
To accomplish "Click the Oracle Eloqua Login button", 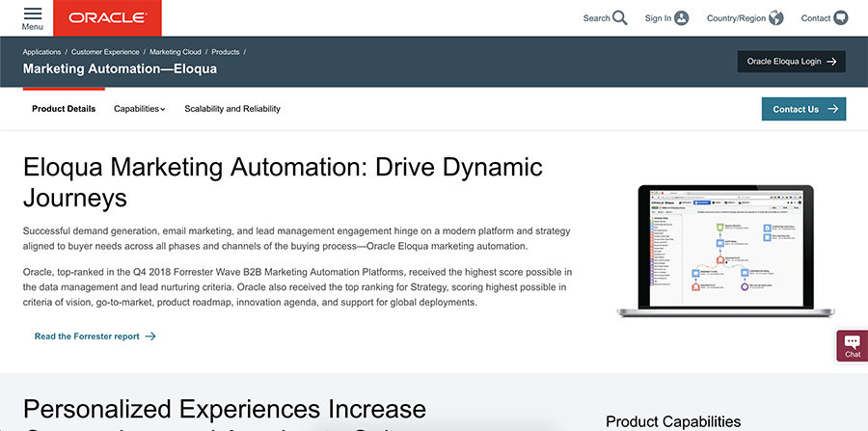I will [791, 62].
